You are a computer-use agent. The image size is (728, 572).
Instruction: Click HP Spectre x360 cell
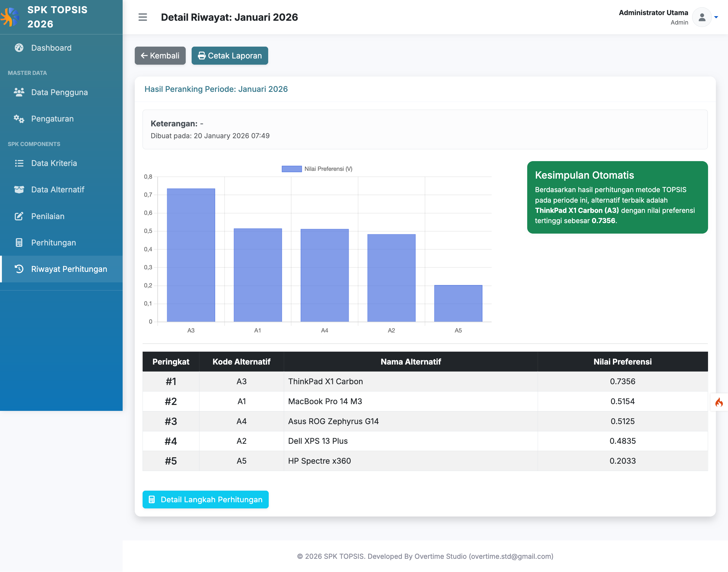pos(411,461)
